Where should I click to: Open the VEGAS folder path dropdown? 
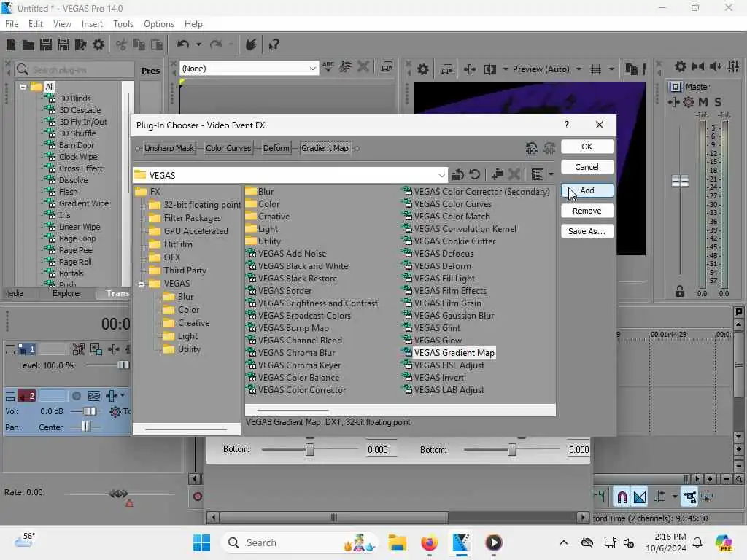[x=441, y=175]
